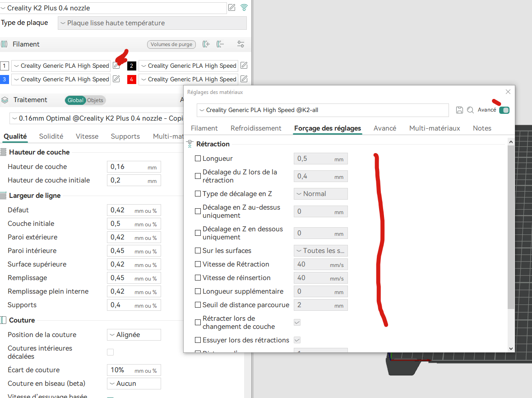Viewport: 532px width, 398px height.
Task: Click the red filament 4 color swatch
Action: 132,80
